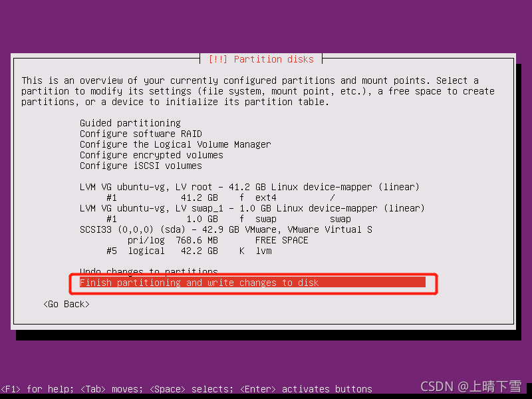Click the Enter activates buttons hint
532x399 pixels.
[306, 389]
